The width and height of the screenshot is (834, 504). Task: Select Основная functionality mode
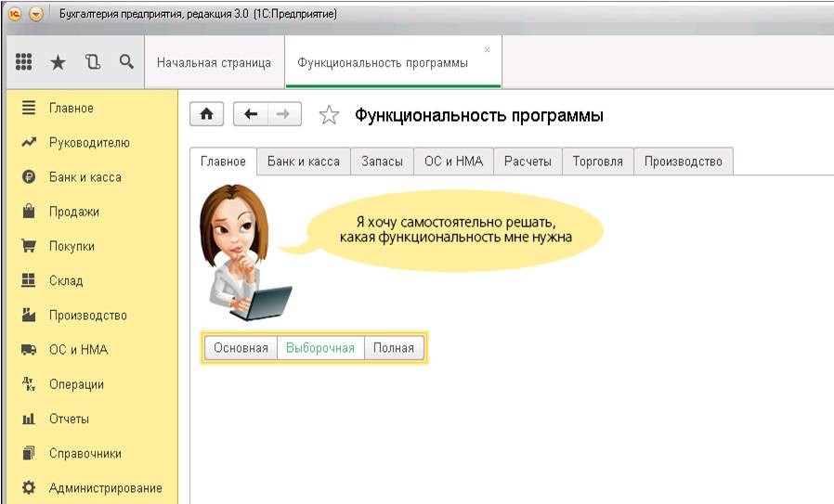(x=241, y=348)
